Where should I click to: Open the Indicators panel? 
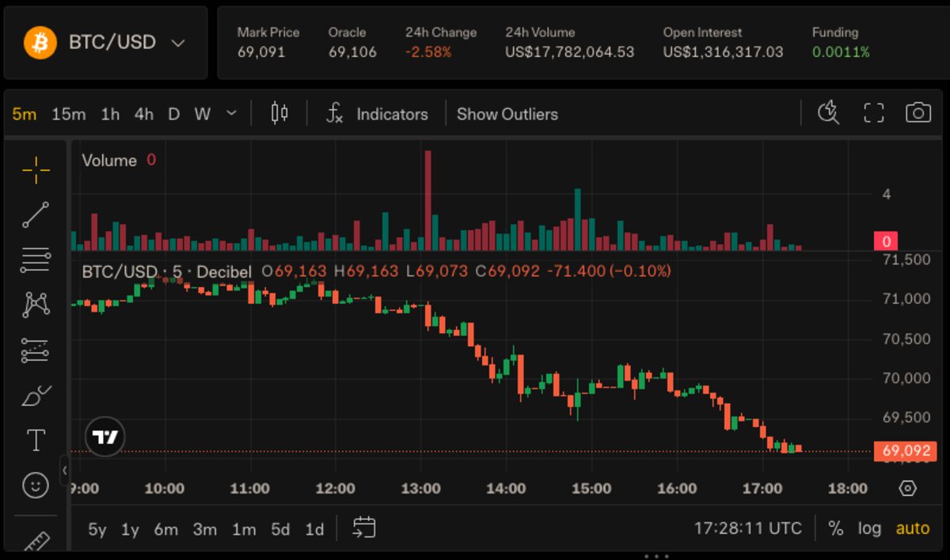(x=378, y=114)
